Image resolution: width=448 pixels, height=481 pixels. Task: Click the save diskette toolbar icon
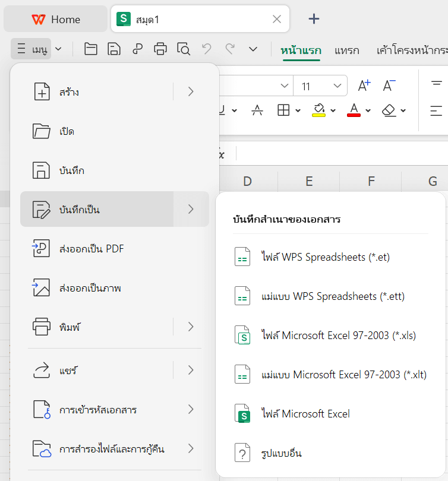pyautogui.click(x=114, y=49)
